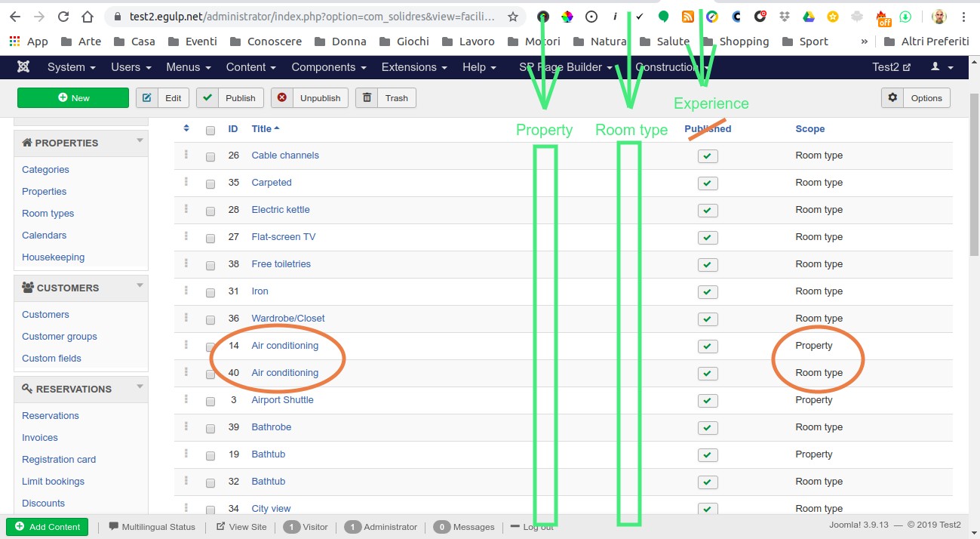The height and width of the screenshot is (539, 980).
Task: Click the Joomla logo icon
Action: pos(23,67)
